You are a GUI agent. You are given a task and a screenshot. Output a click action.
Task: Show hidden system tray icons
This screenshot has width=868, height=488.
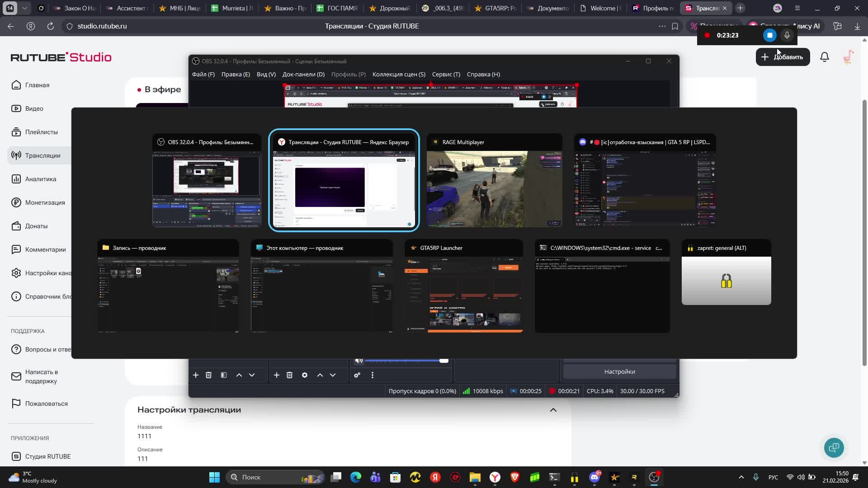(x=741, y=477)
